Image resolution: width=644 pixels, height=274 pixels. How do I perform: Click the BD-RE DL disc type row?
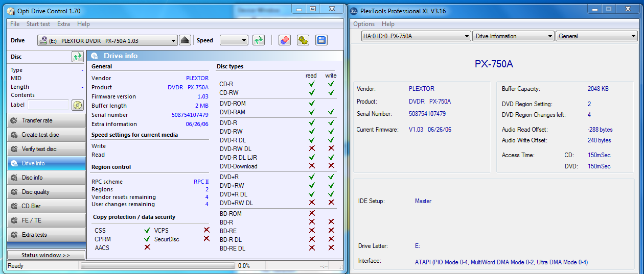[278, 248]
